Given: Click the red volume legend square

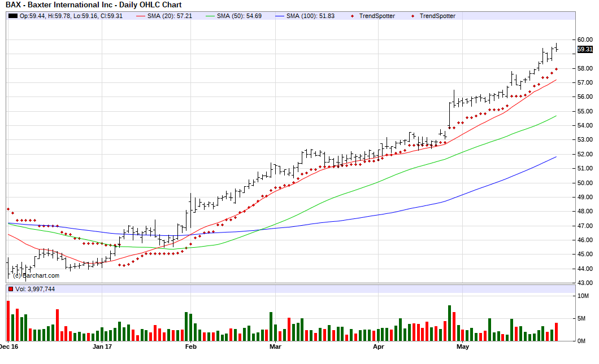Looking at the screenshot, I should 11,289.
